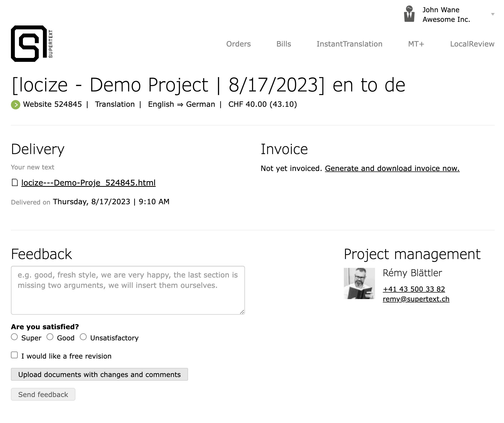Focus the feedback text area
Image resolution: width=504 pixels, height=423 pixels.
tap(128, 290)
